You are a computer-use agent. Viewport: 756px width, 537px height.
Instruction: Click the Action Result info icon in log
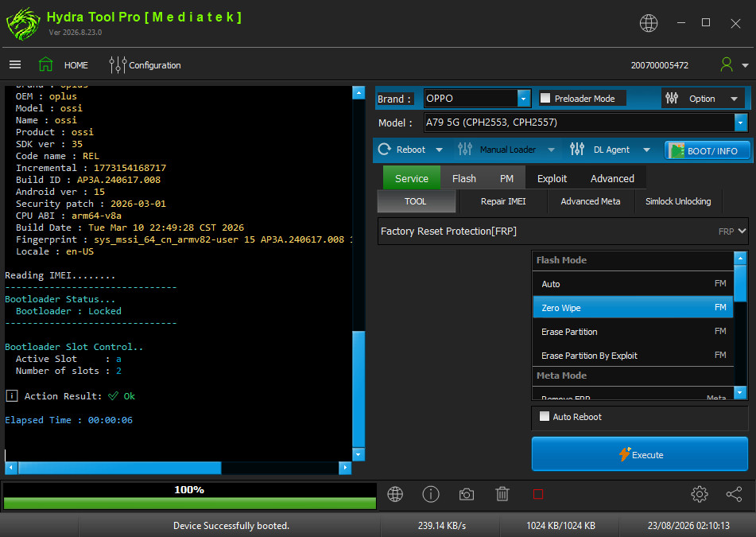(12, 396)
